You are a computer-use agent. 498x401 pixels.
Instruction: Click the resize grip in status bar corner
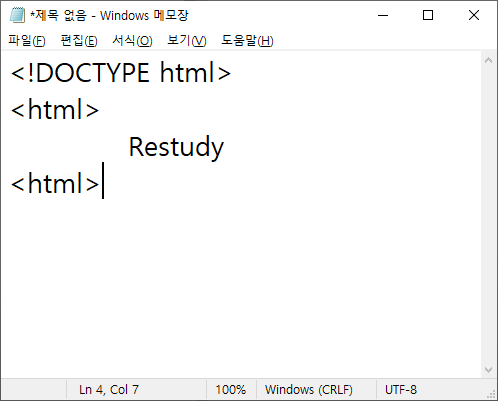point(491,394)
